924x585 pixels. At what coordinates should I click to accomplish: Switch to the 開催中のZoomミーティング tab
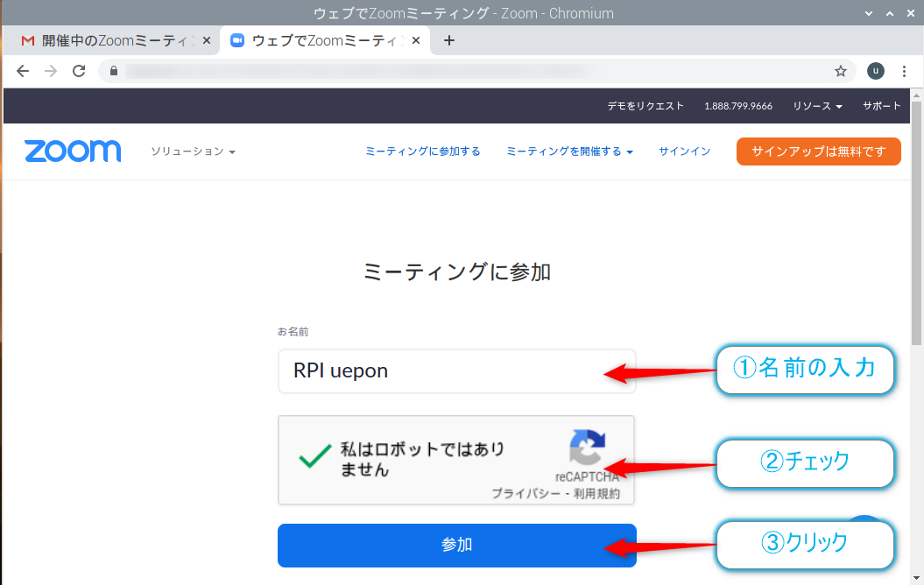click(x=110, y=40)
